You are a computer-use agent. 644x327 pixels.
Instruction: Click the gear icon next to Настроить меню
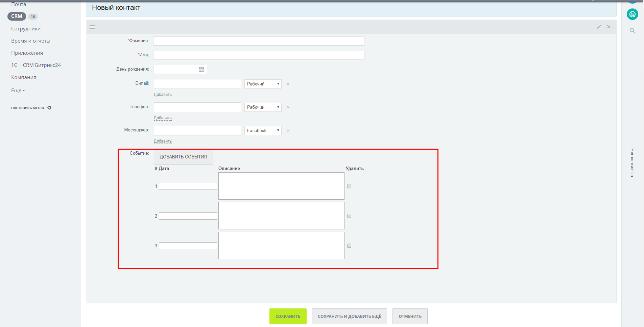(x=49, y=108)
